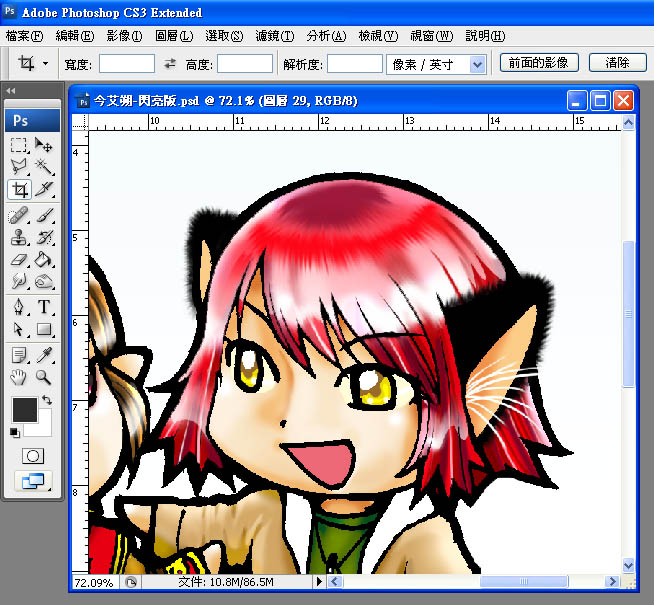Click the vertical scrollbar thumb

[628, 315]
